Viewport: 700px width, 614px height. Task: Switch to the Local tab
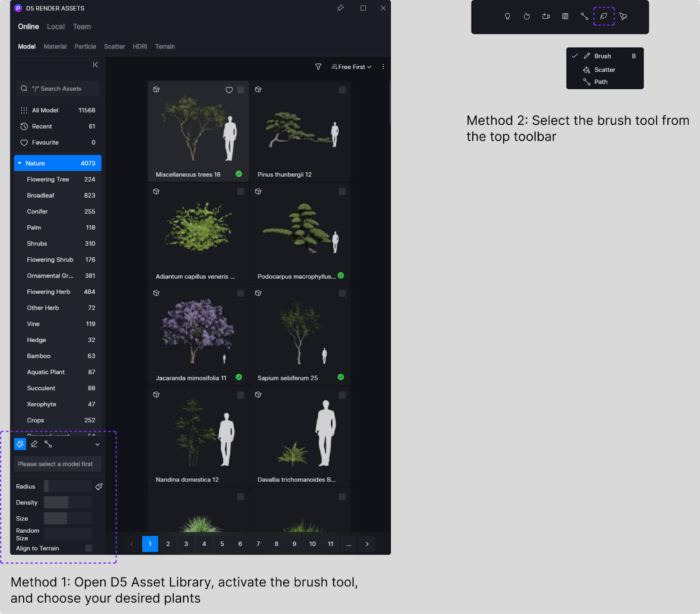coord(56,27)
